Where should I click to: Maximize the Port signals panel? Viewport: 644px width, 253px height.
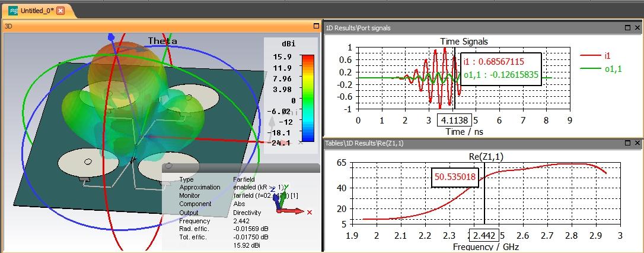click(x=627, y=27)
